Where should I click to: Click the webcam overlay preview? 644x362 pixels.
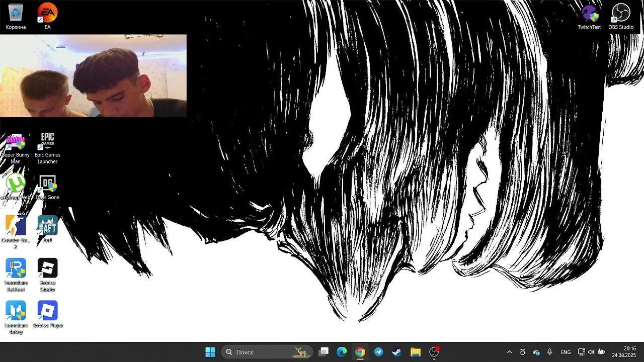pos(93,75)
